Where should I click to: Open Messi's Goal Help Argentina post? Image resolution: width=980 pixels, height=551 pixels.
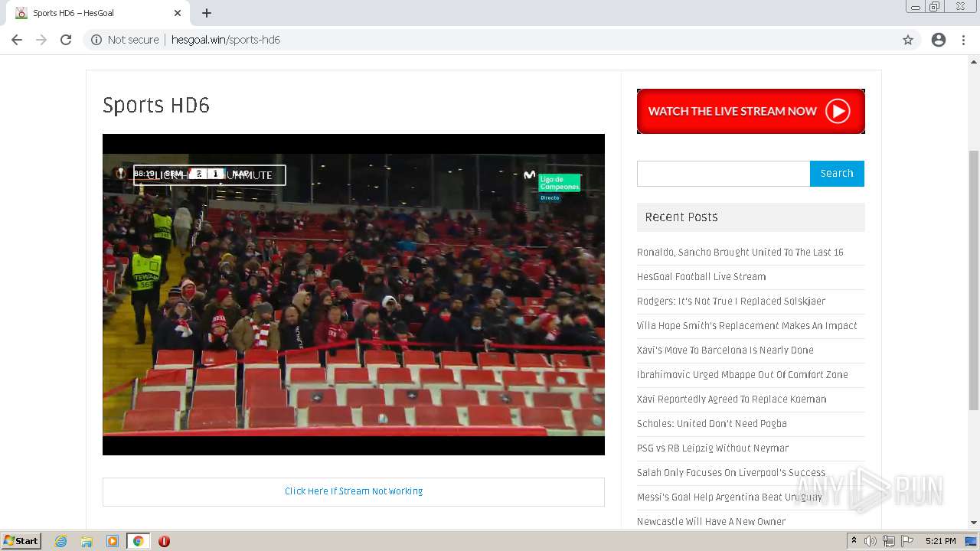coord(730,497)
